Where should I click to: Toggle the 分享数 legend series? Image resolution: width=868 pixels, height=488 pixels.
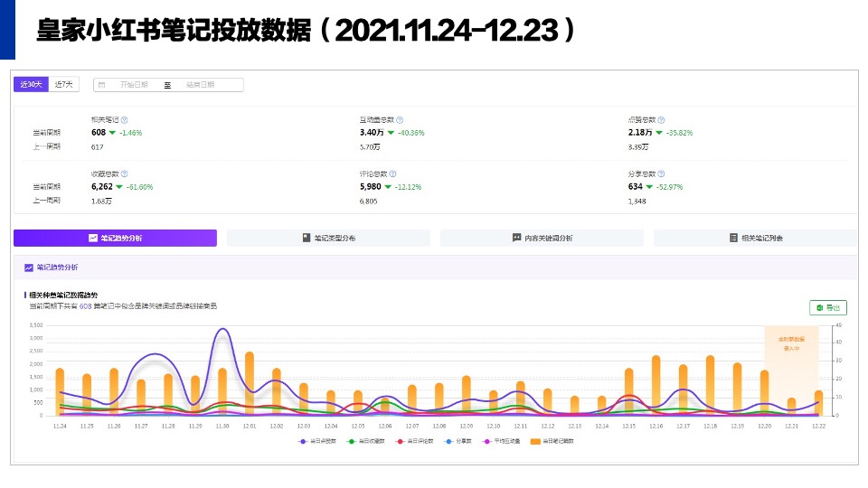tap(458, 442)
